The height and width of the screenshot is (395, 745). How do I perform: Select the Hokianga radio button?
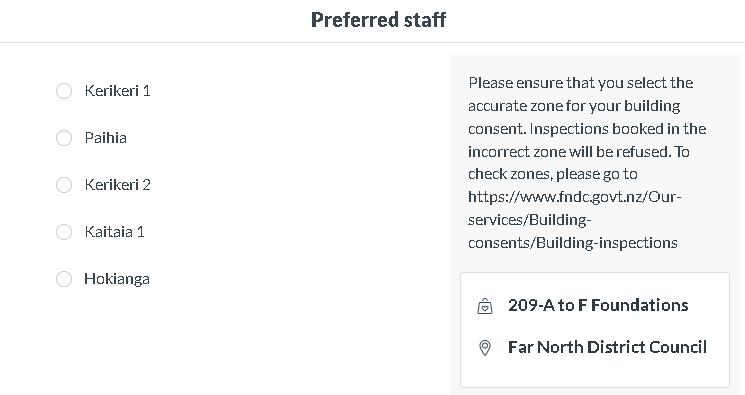click(x=64, y=279)
